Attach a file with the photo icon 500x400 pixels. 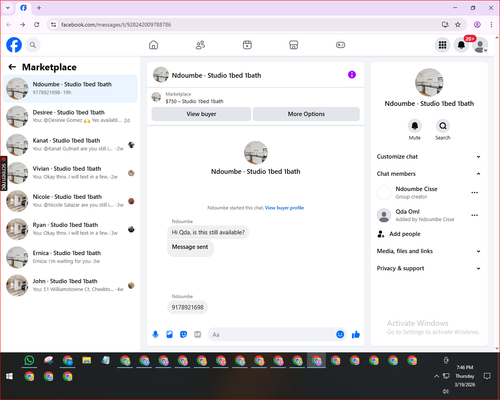(x=169, y=334)
